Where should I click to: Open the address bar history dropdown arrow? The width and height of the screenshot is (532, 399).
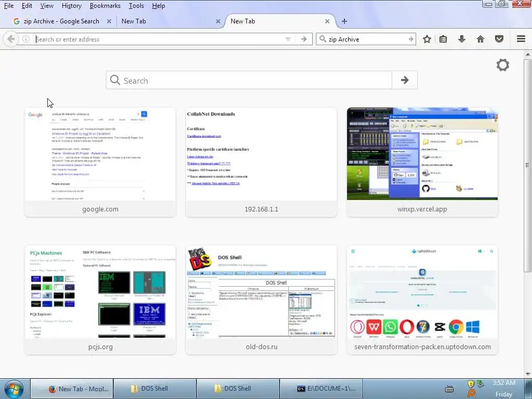pos(288,39)
